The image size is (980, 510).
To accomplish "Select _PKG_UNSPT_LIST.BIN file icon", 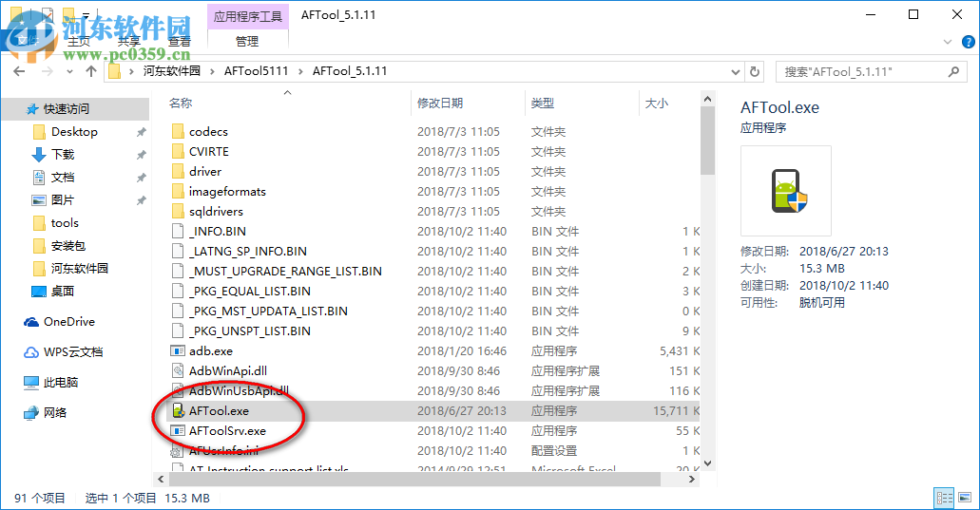I will click(x=178, y=331).
